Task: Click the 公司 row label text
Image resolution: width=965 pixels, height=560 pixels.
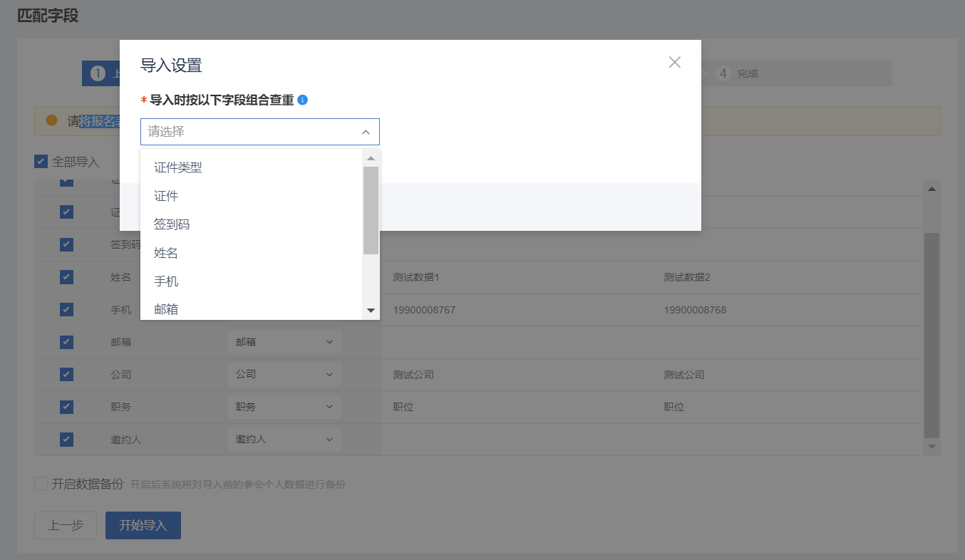Action: 121,374
